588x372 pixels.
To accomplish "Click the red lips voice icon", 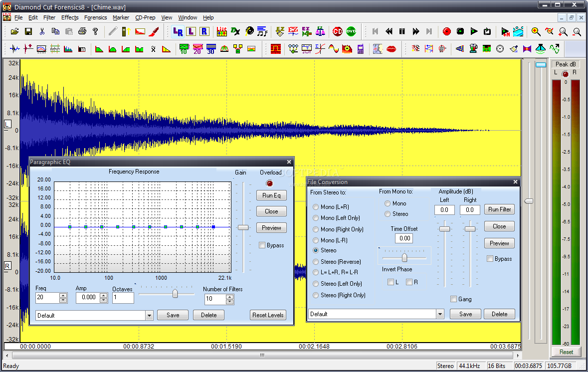I will point(391,49).
